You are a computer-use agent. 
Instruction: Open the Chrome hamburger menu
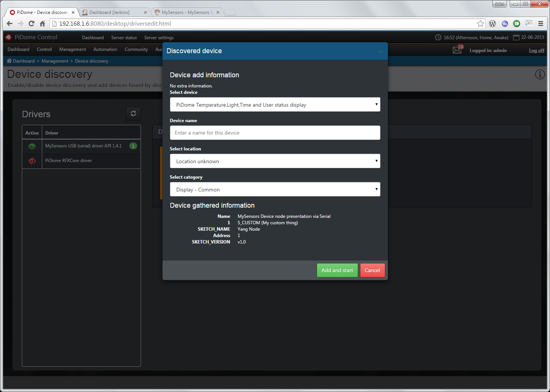[x=541, y=24]
